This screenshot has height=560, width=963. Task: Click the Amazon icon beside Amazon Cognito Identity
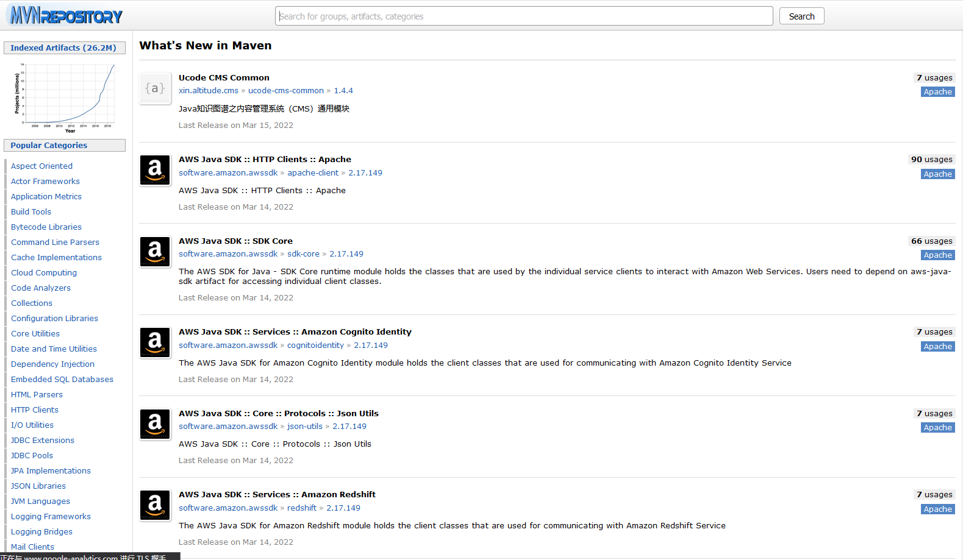(x=155, y=342)
